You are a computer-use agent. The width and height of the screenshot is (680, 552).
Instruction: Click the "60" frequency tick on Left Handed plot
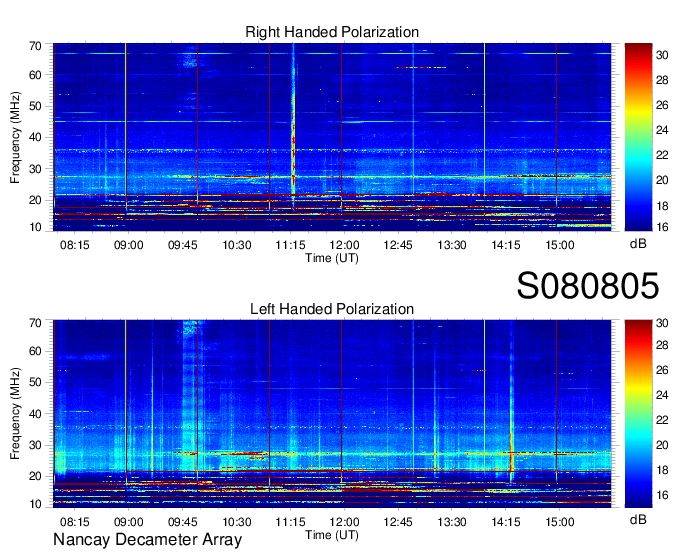tap(35, 351)
